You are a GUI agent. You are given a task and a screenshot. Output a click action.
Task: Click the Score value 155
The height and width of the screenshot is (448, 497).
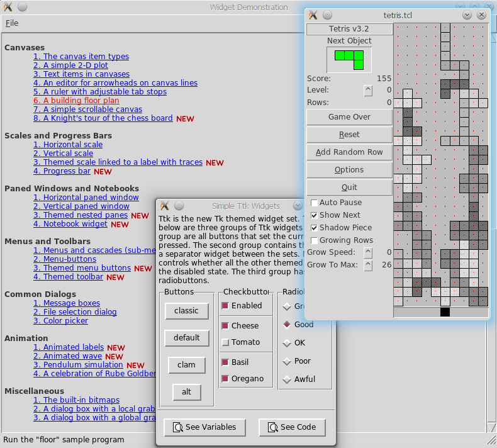(384, 78)
